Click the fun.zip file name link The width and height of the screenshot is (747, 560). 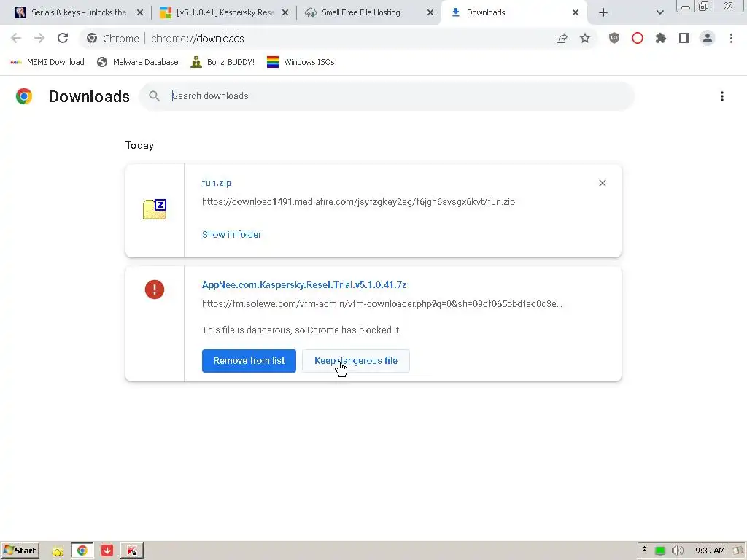click(x=217, y=183)
